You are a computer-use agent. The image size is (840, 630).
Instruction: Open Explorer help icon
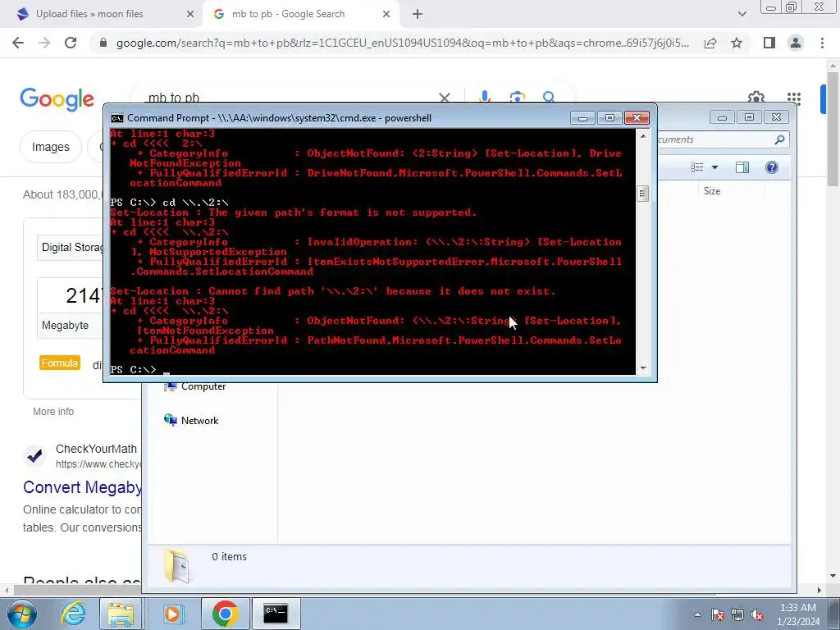771,167
